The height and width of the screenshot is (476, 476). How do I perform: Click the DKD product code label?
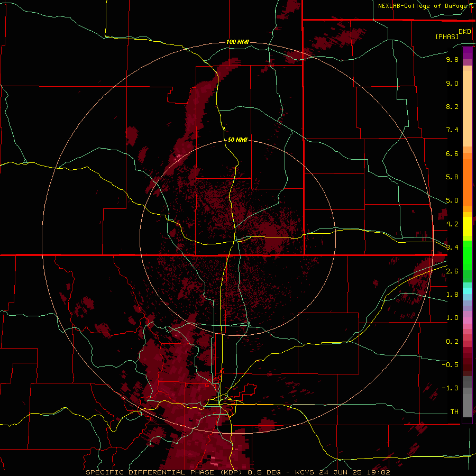(x=464, y=32)
